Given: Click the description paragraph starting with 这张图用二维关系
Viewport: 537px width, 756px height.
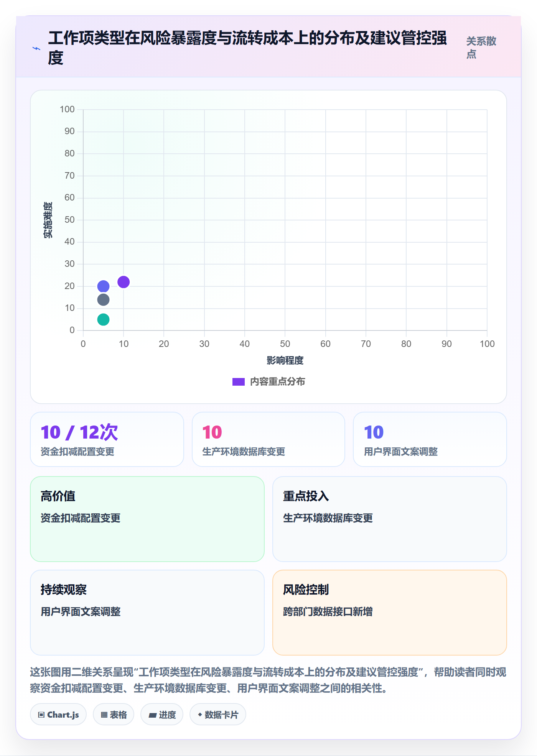Looking at the screenshot, I should [268, 680].
